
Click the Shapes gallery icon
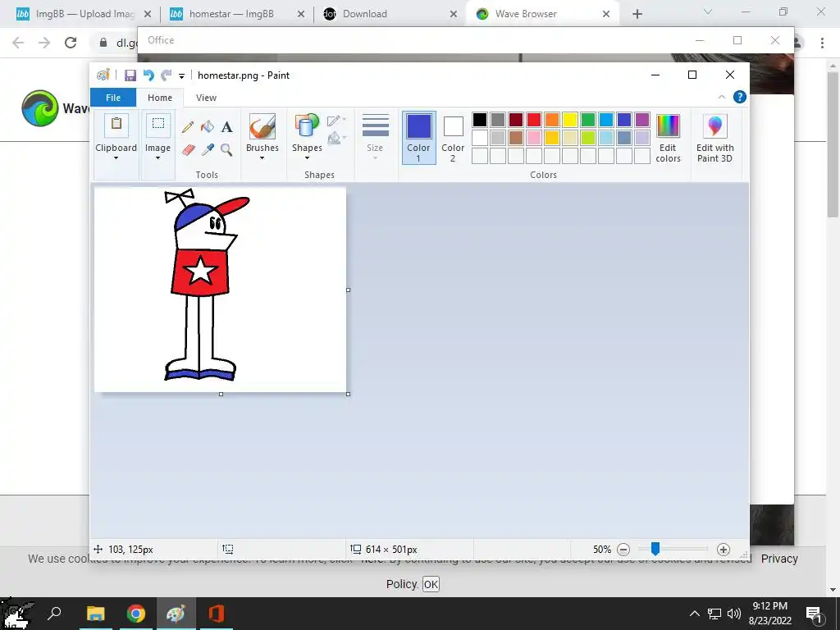[307, 126]
